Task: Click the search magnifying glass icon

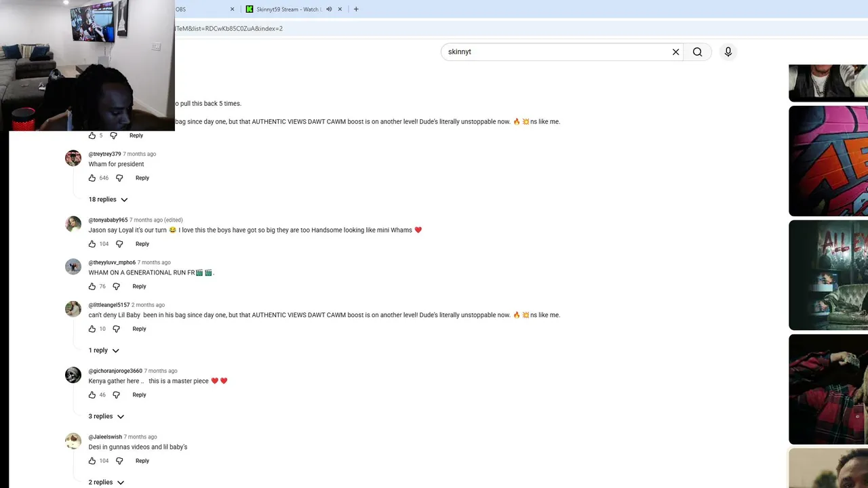Action: coord(697,52)
